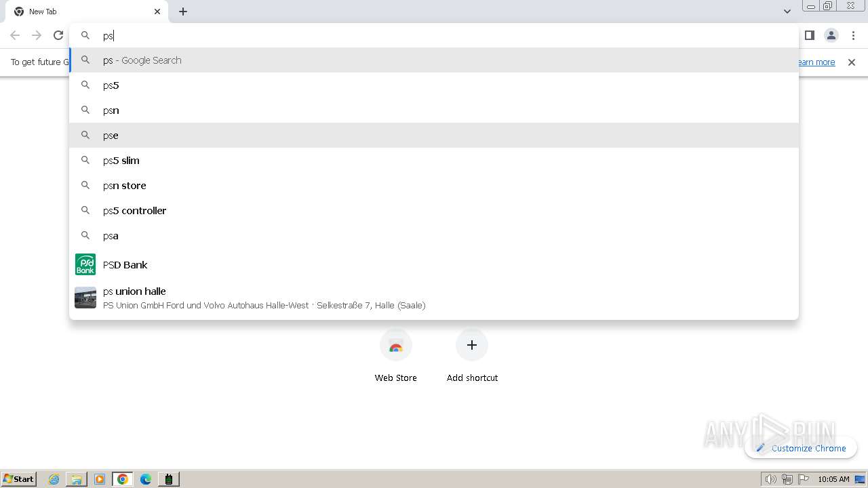Screen dimensions: 868x488
Task: Open the profile avatar menu
Action: click(831, 35)
